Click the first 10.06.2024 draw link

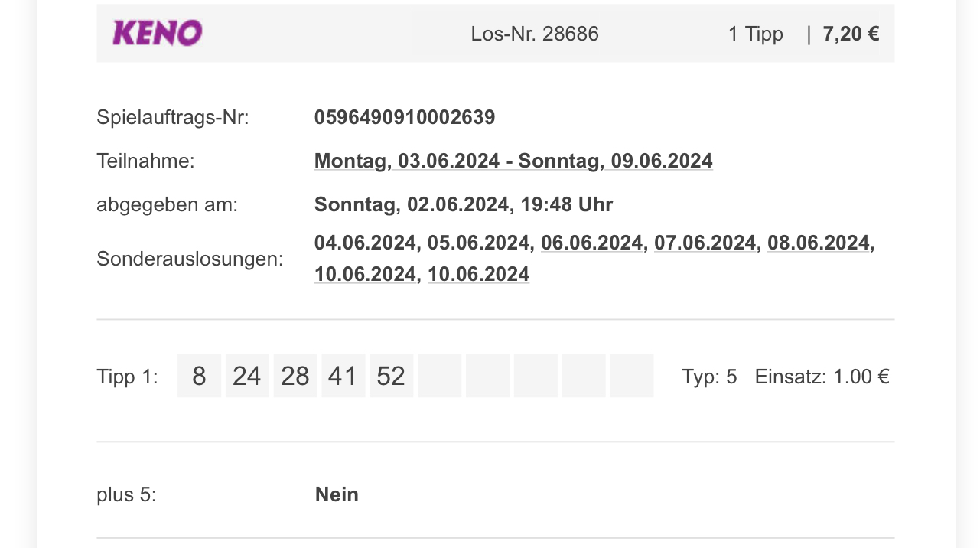point(365,274)
